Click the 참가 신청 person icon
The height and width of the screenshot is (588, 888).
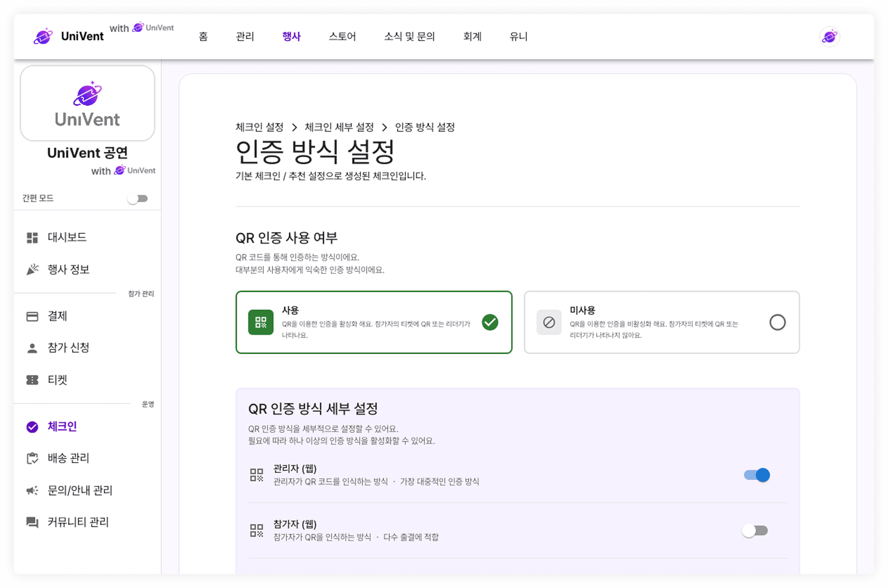click(32, 348)
